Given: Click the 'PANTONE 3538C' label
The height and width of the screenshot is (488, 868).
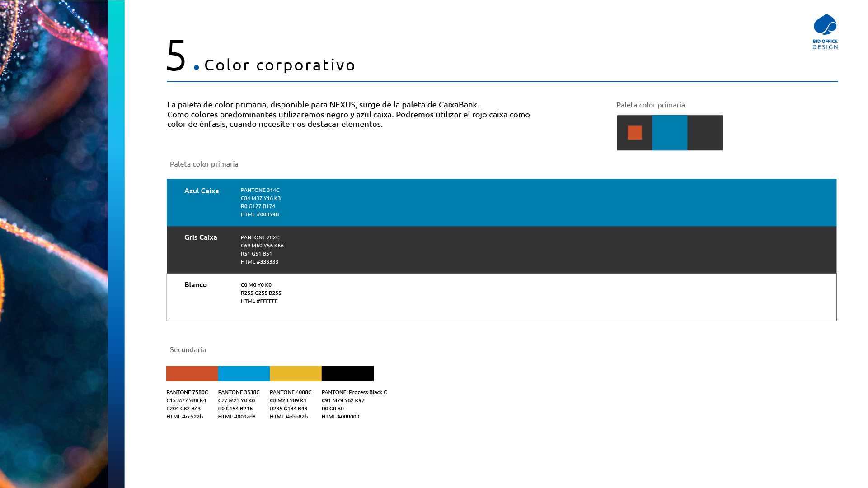Looking at the screenshot, I should tap(239, 392).
